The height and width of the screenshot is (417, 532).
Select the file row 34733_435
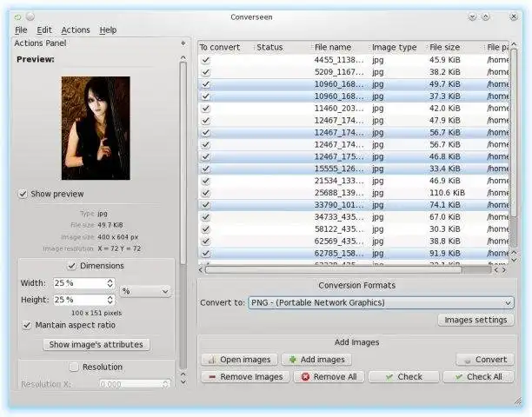353,217
